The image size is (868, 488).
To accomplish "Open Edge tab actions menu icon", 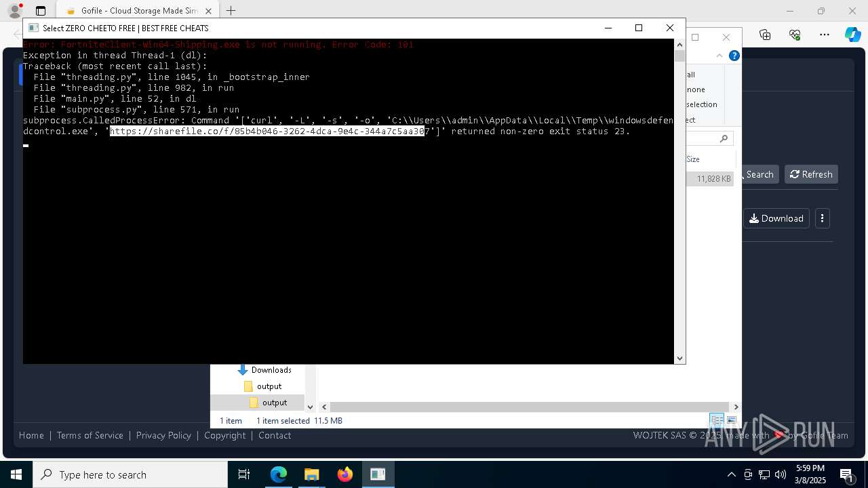I will 41,11.
